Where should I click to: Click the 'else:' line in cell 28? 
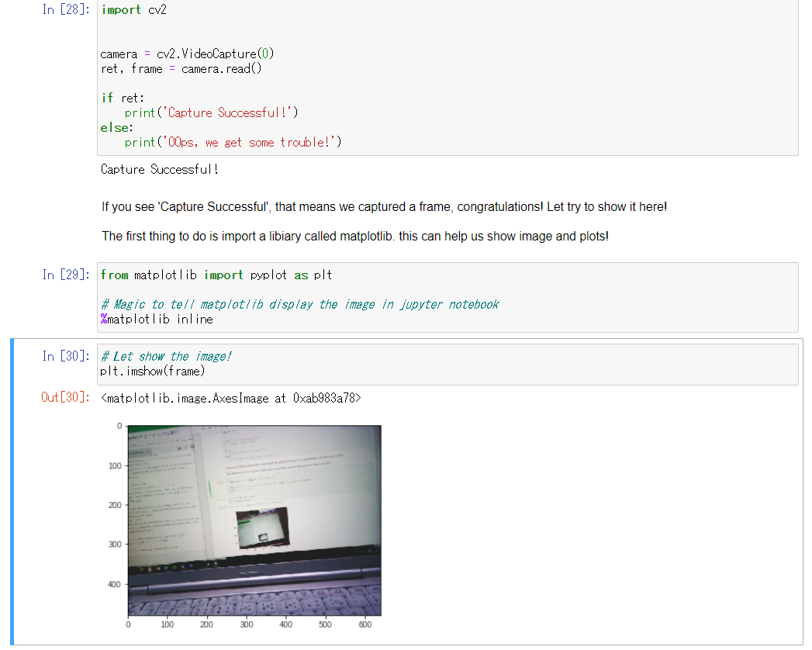coord(117,127)
